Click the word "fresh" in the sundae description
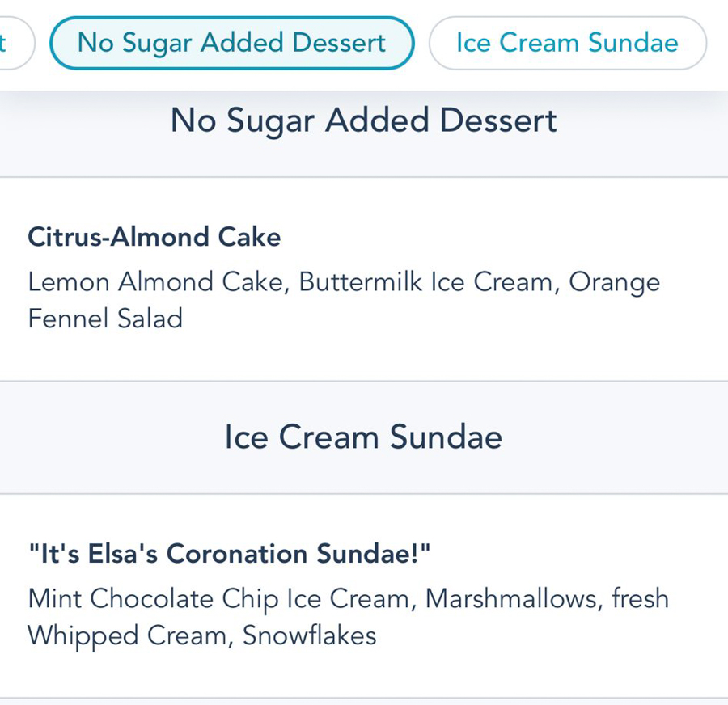728x705 pixels. (640, 599)
